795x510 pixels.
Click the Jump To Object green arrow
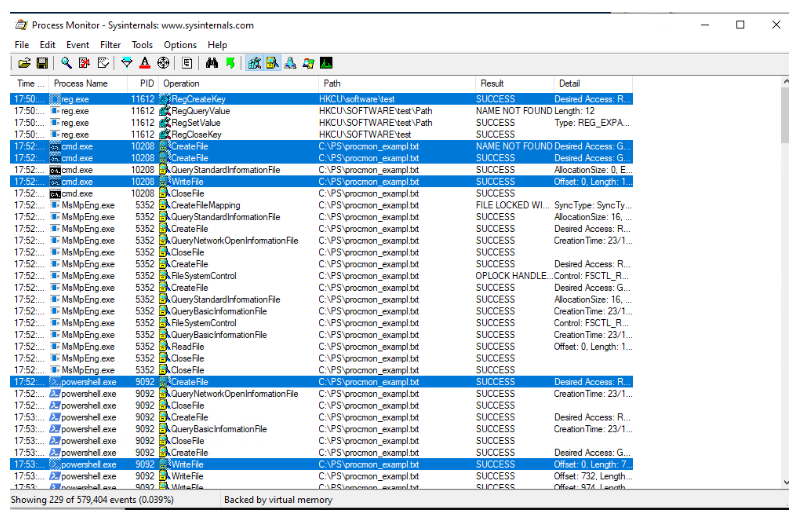[x=230, y=63]
